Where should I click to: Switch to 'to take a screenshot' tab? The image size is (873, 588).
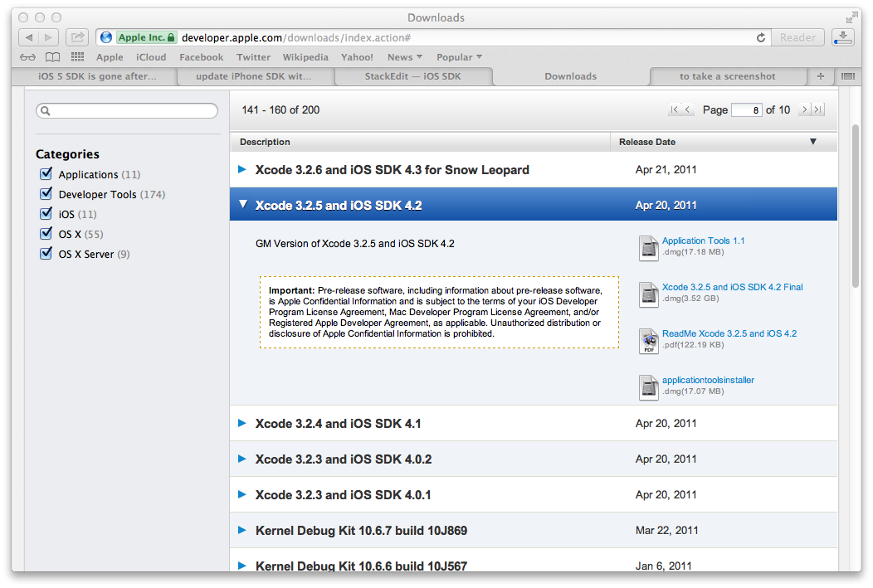[727, 76]
